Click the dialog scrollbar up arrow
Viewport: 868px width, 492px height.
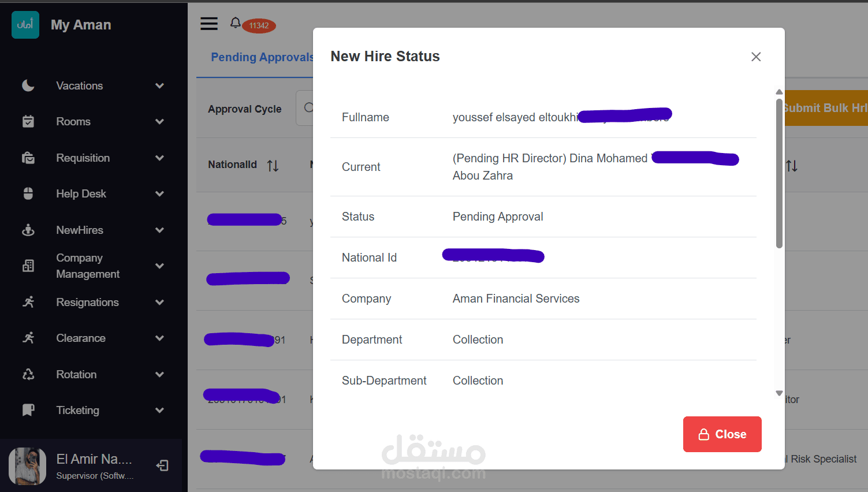pos(779,92)
